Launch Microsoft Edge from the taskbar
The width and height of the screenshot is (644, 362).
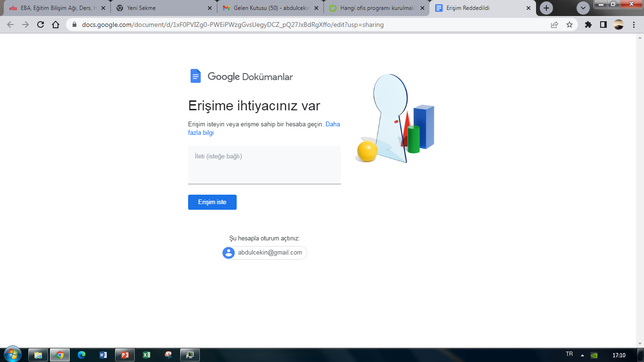point(82,355)
